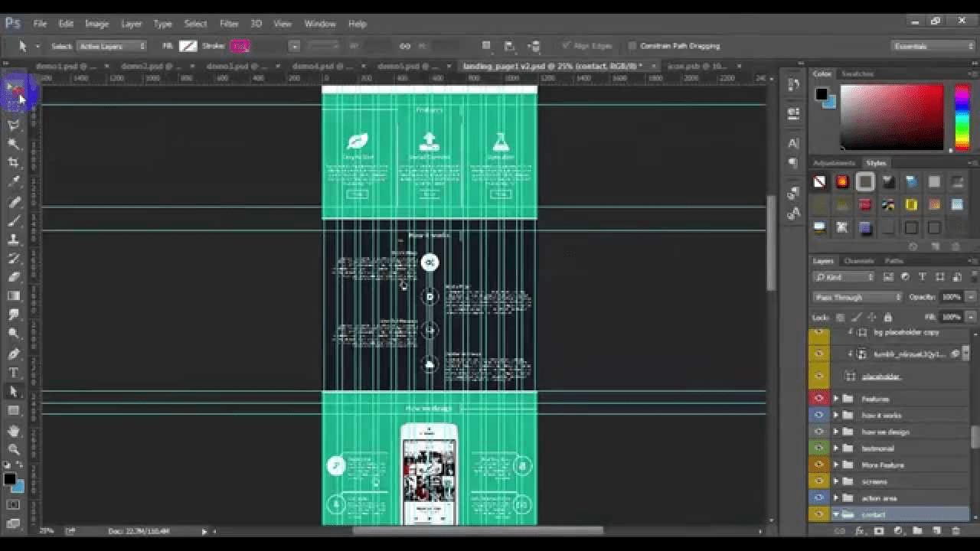Open the Select Active Layers dropdown
Screen dimensions: 980x551
(x=112, y=46)
